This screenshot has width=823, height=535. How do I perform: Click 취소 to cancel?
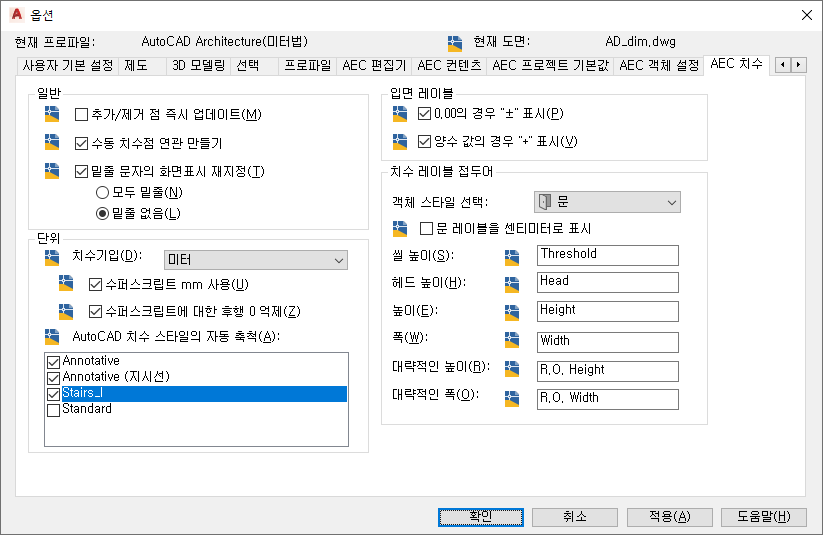click(x=575, y=517)
